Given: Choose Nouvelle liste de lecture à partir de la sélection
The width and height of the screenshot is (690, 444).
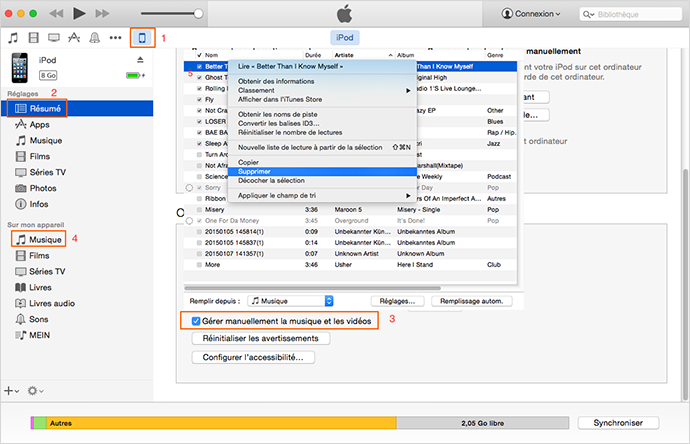Looking at the screenshot, I should [x=322, y=147].
